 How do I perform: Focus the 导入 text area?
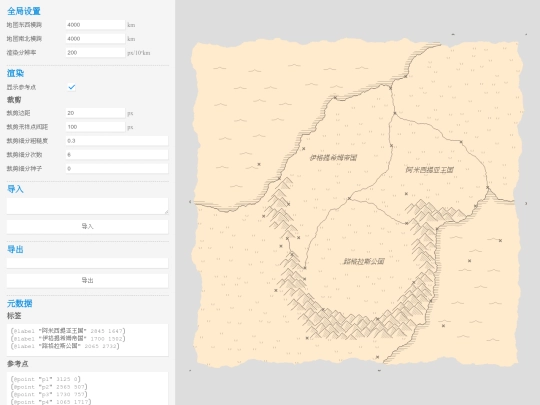coord(87,206)
